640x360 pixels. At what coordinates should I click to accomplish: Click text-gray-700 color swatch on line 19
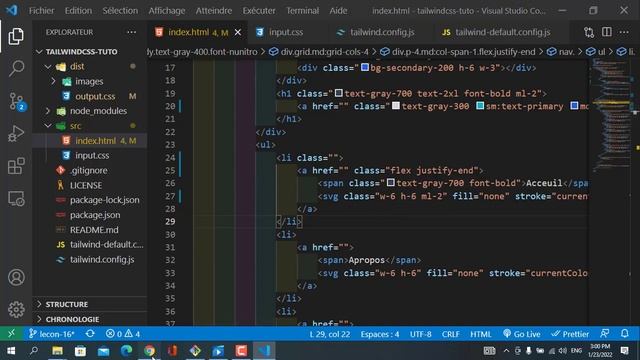click(x=339, y=93)
